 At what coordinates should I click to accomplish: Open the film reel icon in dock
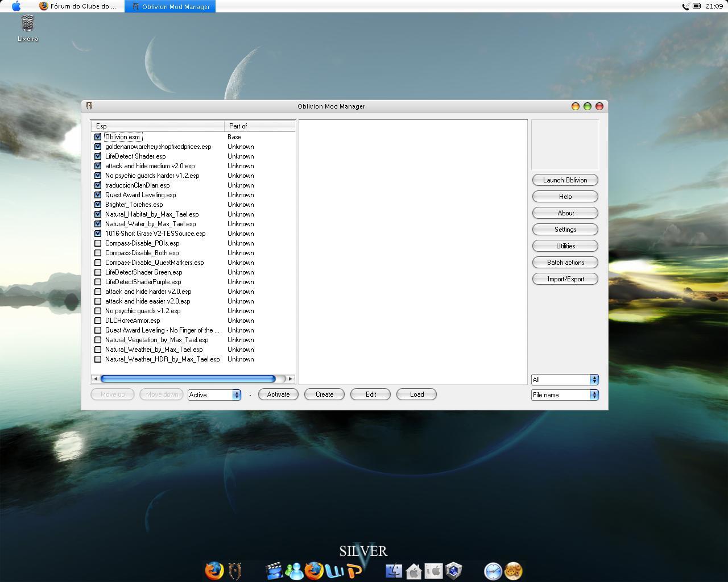(x=513, y=571)
